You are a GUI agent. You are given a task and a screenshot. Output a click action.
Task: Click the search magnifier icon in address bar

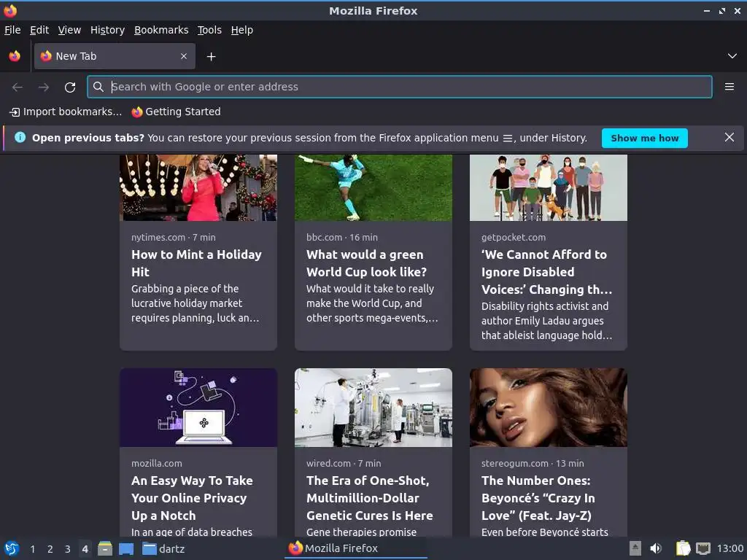98,87
